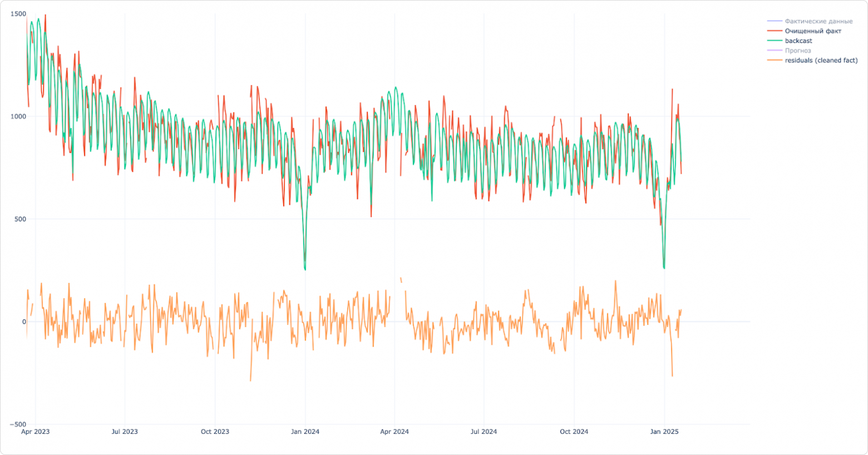Click the −500 y-axis tick label
868x455 pixels.
(x=17, y=424)
